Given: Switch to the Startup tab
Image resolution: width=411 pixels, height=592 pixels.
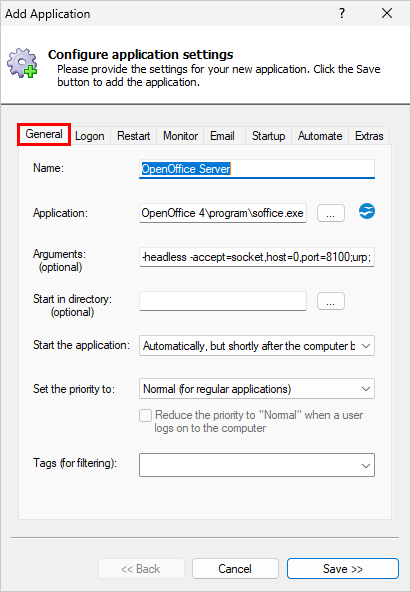Looking at the screenshot, I should pos(268,136).
